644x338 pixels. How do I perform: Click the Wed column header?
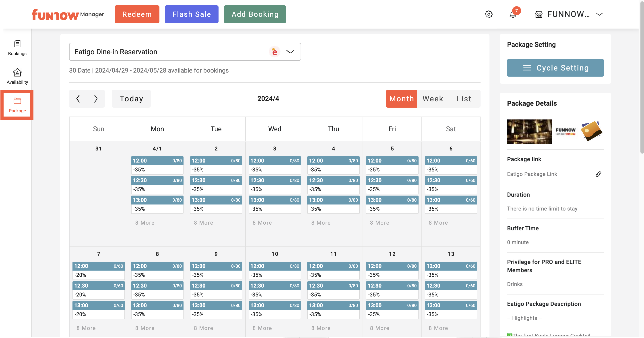(x=275, y=129)
